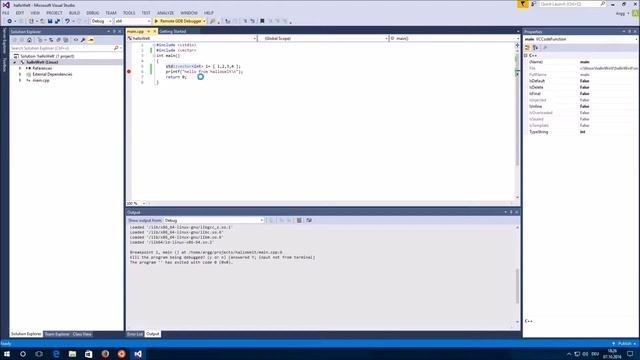Screen dimensions: 640x360
Task: Toggle Word Wrap icon in Output toolbar
Action: [x=309, y=220]
